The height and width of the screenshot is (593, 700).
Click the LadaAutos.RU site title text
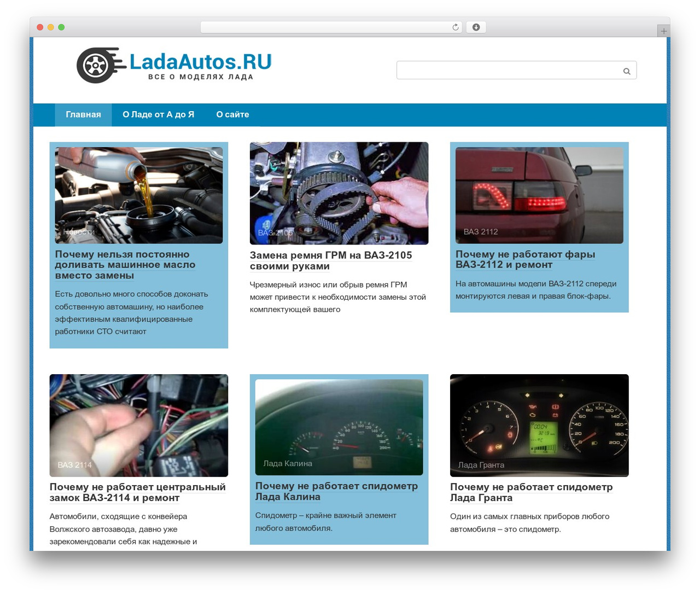[200, 62]
